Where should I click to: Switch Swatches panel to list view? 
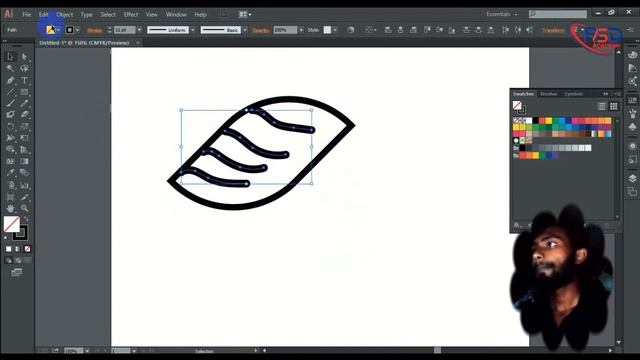pyautogui.click(x=602, y=107)
